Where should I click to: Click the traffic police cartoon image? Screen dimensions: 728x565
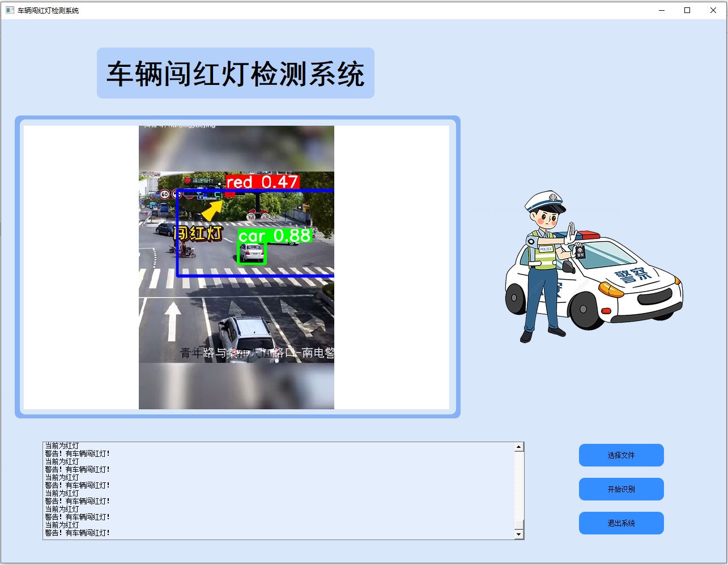pos(594,267)
